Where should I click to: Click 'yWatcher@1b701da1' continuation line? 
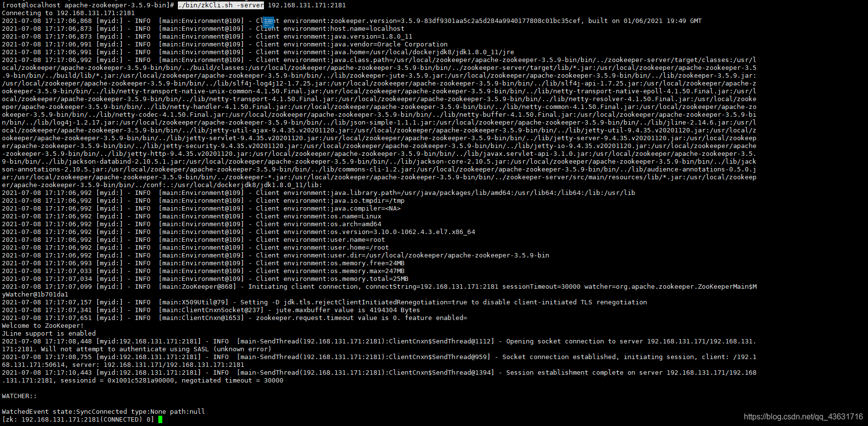(x=35, y=295)
